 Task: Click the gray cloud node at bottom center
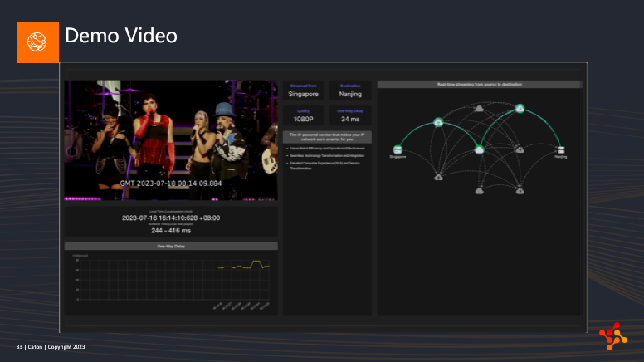pos(479,191)
